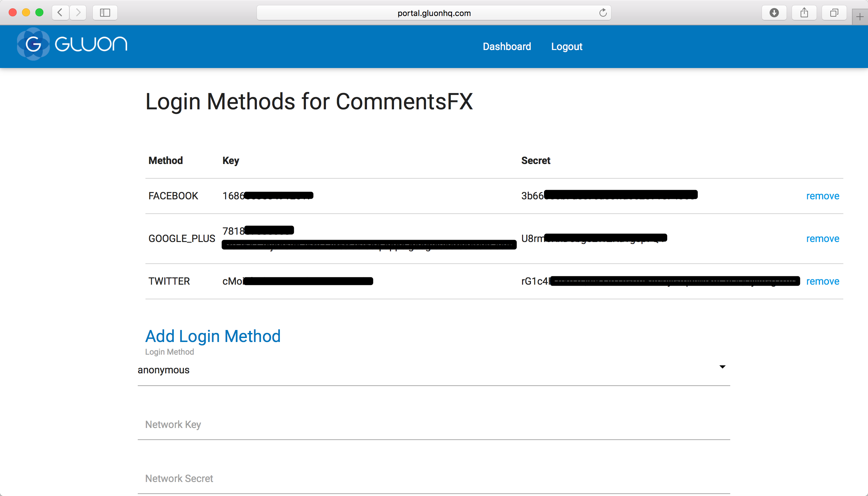Go forward with Safari's forward arrow
This screenshot has width=868, height=496.
(x=78, y=13)
